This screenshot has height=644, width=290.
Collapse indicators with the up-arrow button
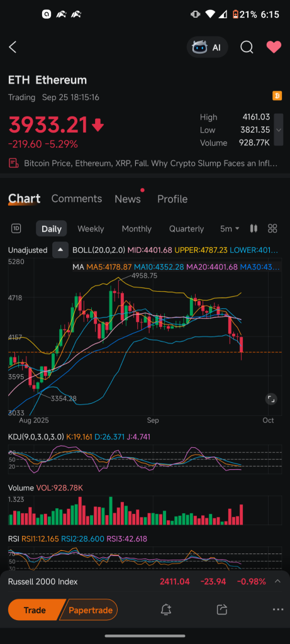60,250
